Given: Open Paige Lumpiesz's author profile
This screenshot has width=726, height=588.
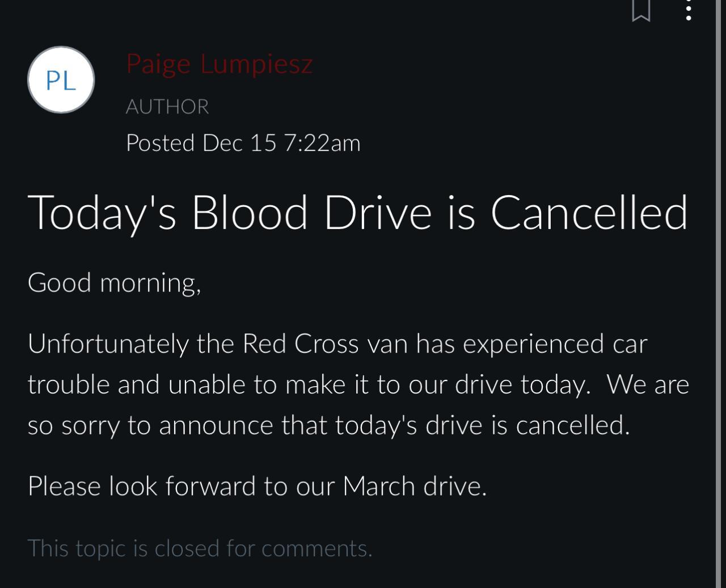Looking at the screenshot, I should 219,64.
